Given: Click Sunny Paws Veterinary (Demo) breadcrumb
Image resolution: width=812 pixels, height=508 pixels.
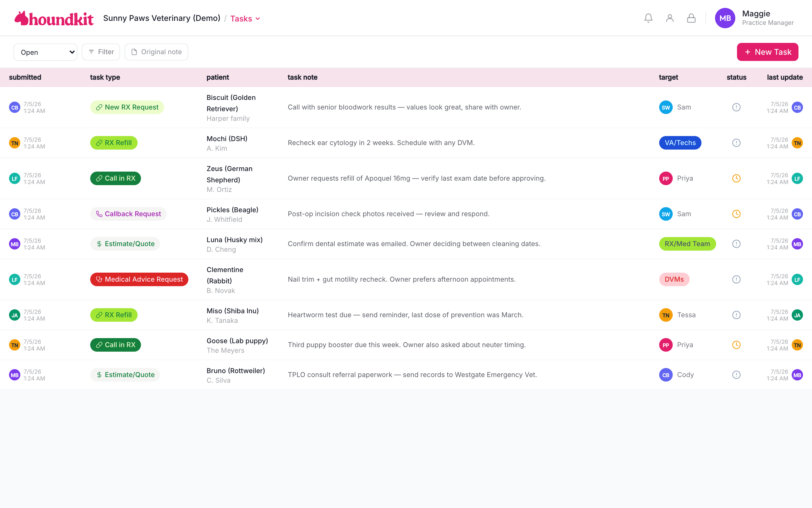Looking at the screenshot, I should [x=162, y=18].
